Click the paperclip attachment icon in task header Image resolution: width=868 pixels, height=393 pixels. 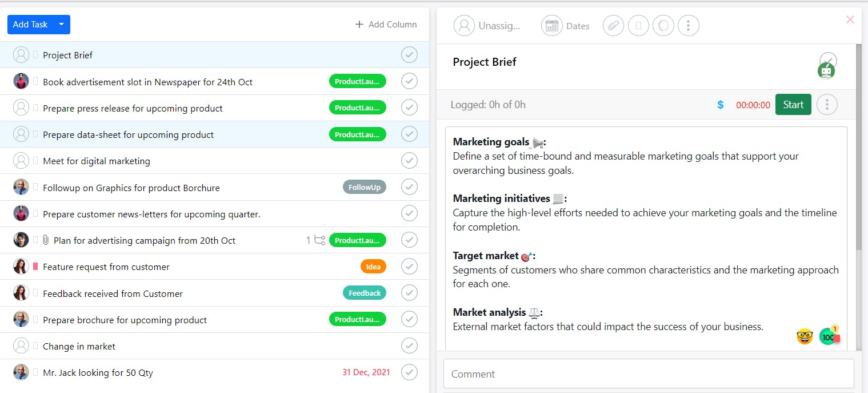coord(613,26)
